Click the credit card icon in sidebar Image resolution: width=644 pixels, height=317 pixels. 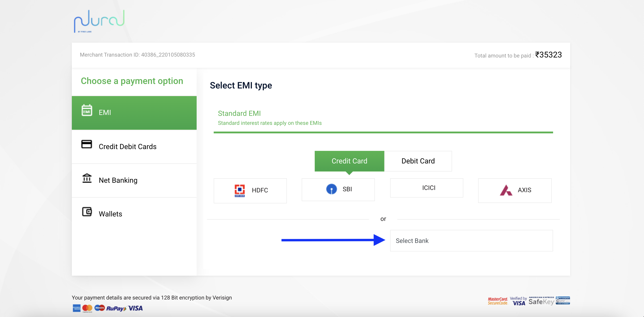tap(86, 144)
